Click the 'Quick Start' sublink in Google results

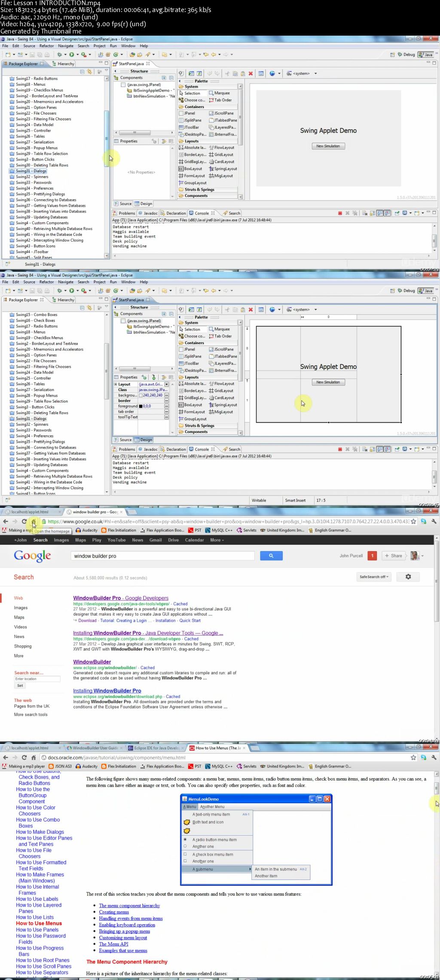(190, 621)
